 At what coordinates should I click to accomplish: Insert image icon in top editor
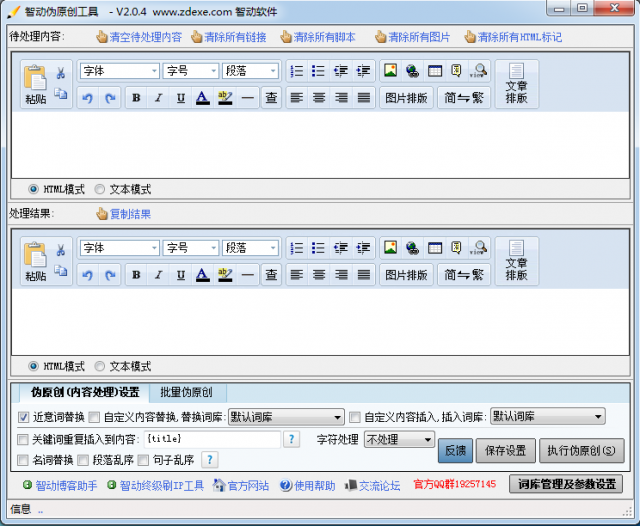coord(391,71)
